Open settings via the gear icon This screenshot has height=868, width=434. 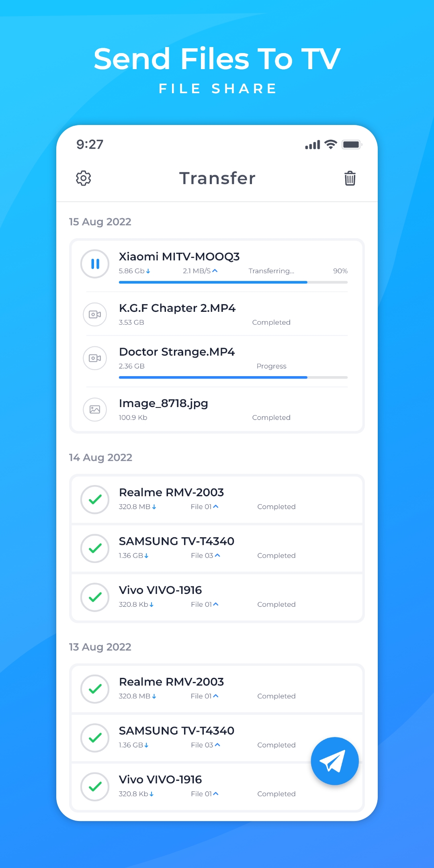click(84, 178)
